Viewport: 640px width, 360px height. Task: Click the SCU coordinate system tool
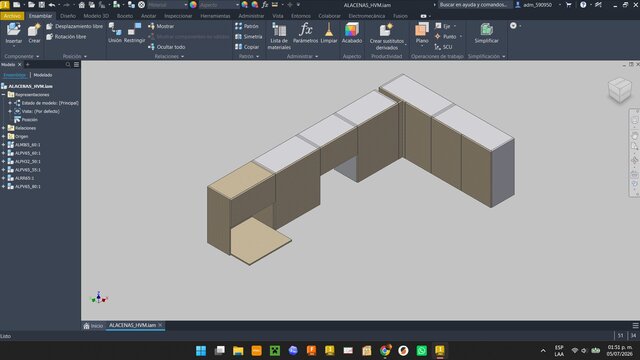(x=444, y=47)
